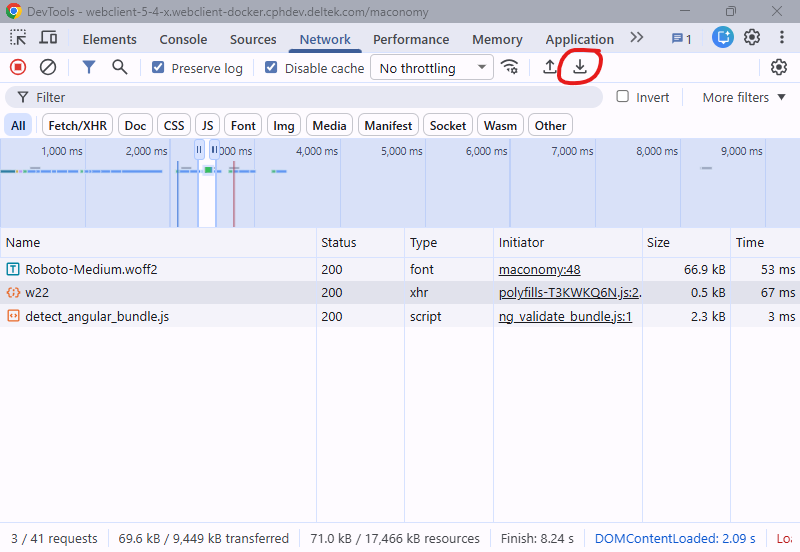The image size is (800, 552).
Task: Filter requests by Socket
Action: point(447,126)
